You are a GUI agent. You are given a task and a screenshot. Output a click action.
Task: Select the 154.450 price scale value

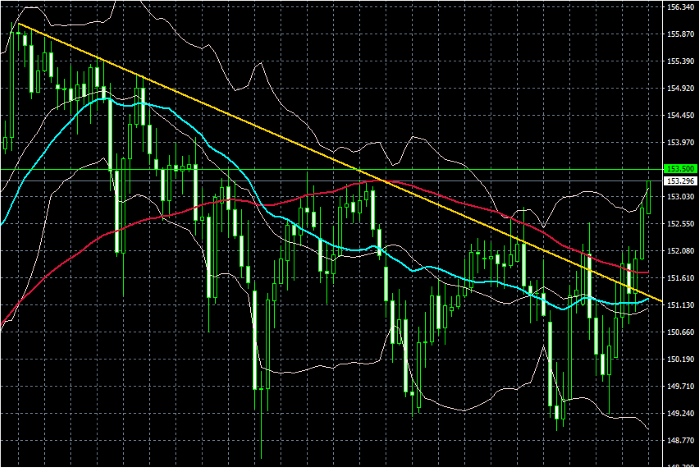(681, 115)
